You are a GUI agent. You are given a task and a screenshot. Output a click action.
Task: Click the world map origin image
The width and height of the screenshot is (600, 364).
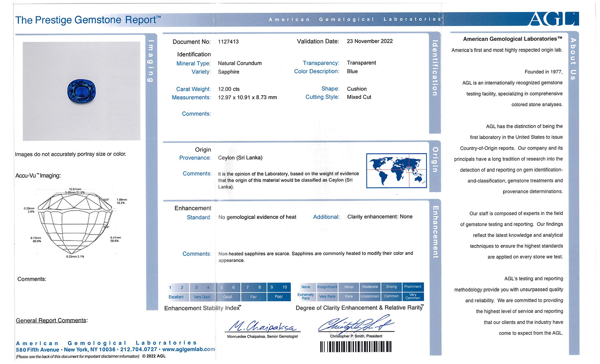(x=396, y=171)
